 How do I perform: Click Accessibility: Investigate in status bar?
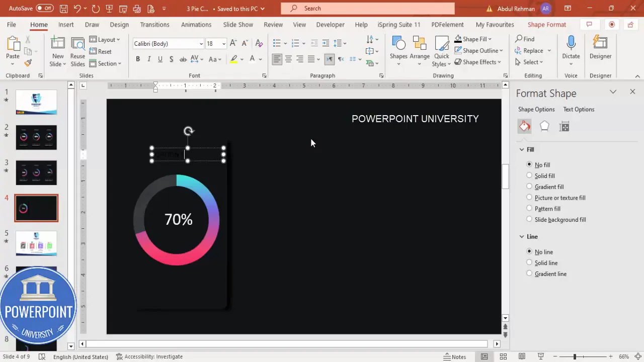click(x=149, y=356)
